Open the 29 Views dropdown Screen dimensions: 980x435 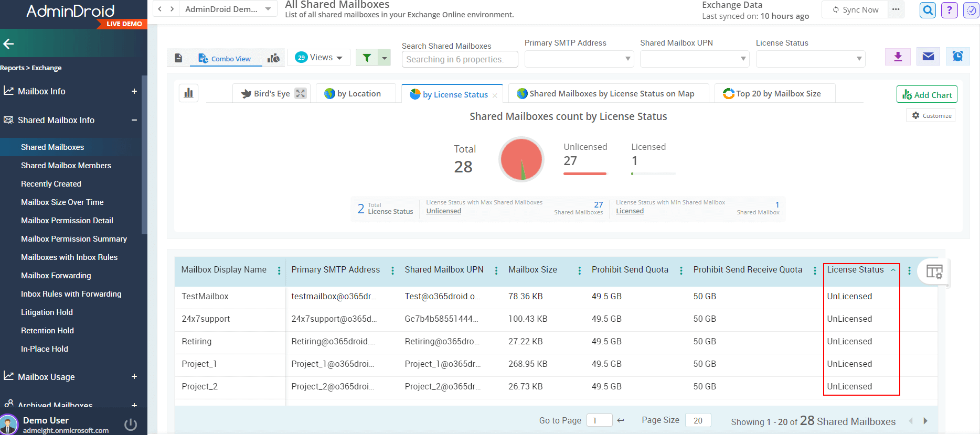[318, 58]
